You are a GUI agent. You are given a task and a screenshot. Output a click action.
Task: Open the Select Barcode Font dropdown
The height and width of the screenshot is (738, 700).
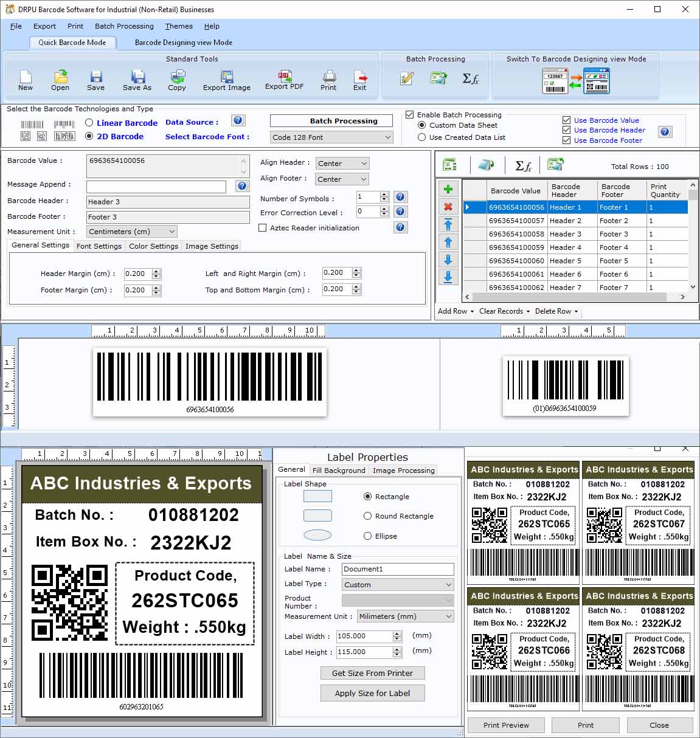pos(331,137)
